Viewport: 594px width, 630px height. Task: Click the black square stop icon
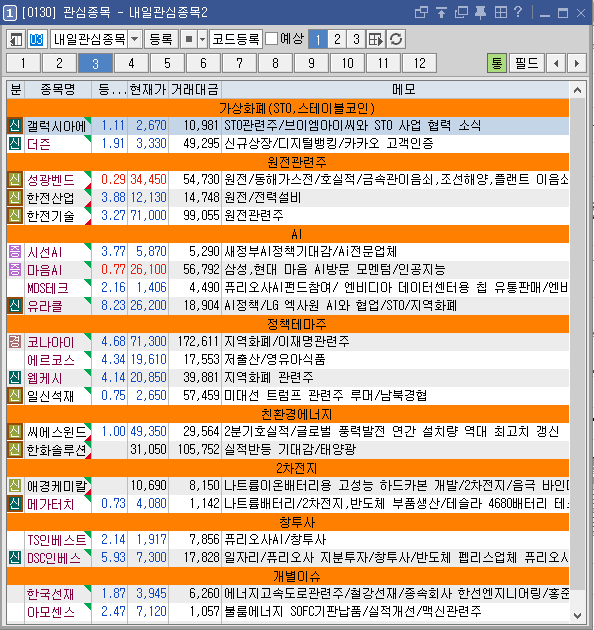(189, 39)
